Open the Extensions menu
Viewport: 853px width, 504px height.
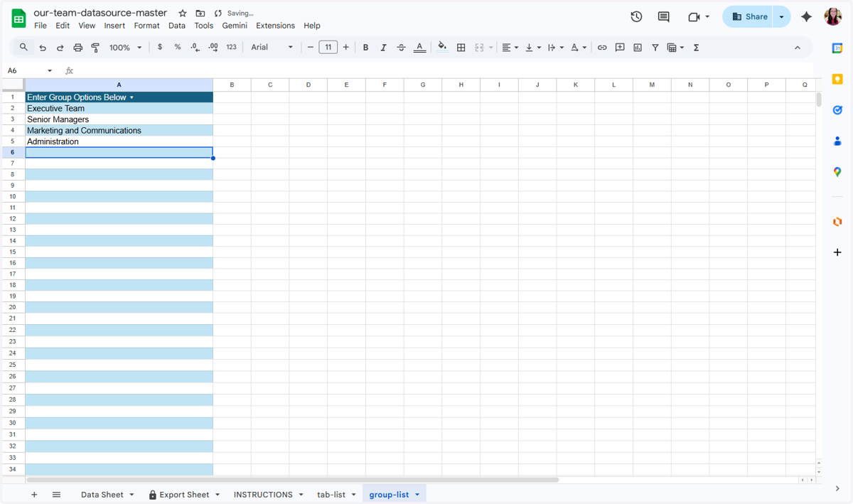(x=275, y=26)
